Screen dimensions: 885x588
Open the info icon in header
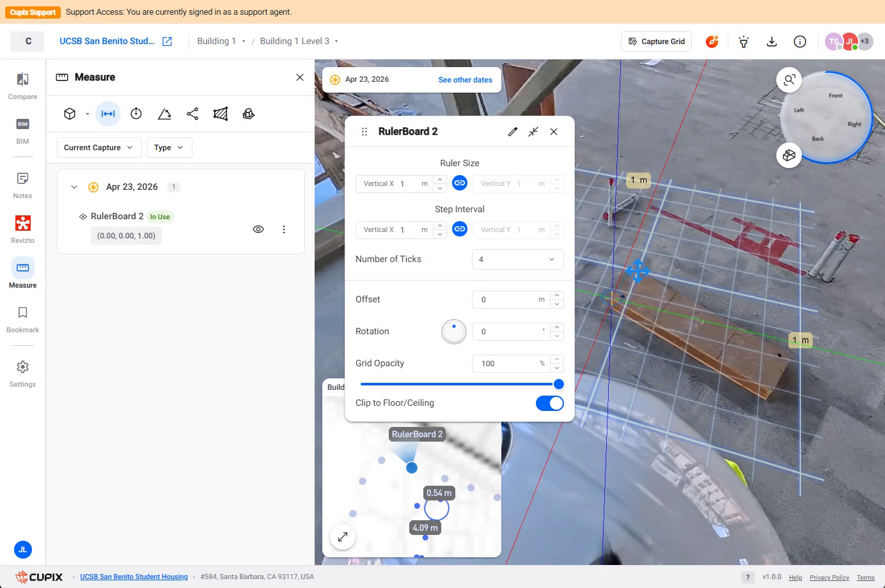(800, 42)
